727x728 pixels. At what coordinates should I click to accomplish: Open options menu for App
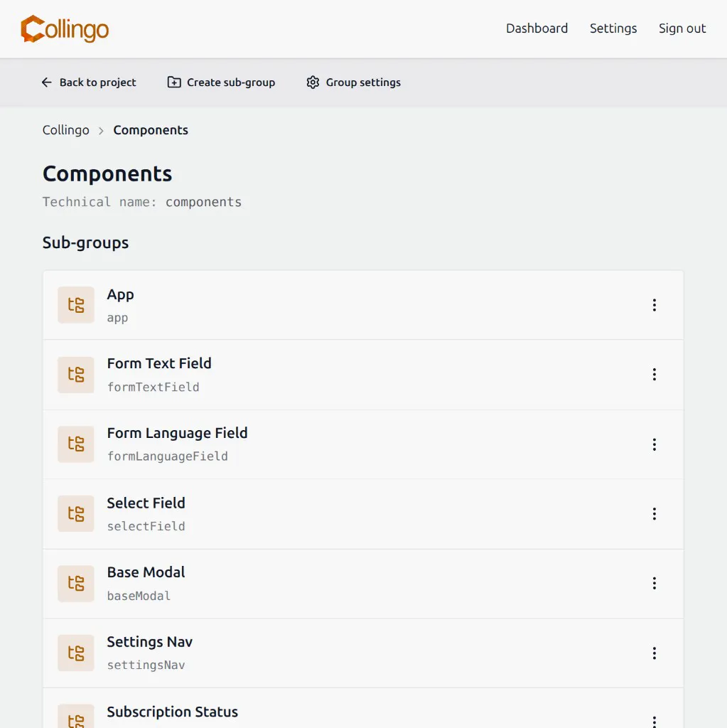point(654,305)
